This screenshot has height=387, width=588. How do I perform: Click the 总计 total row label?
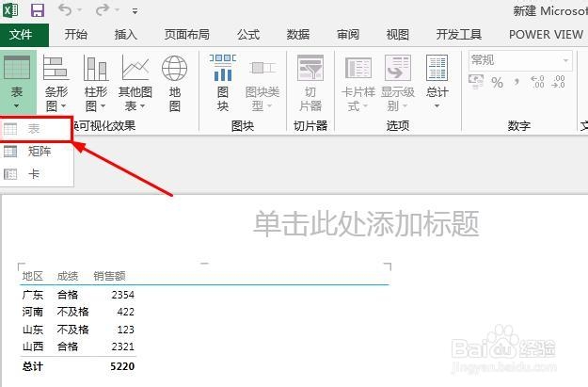click(x=33, y=366)
